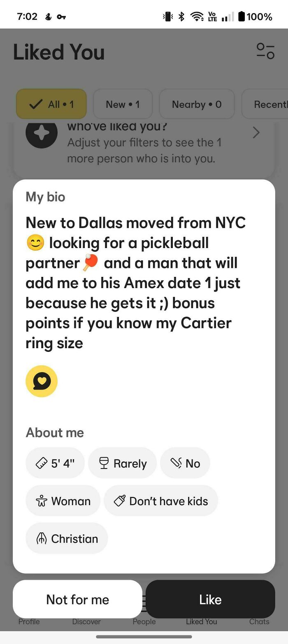The height and width of the screenshot is (644, 288).
Task: Enable the New filter chip
Action: (x=123, y=104)
